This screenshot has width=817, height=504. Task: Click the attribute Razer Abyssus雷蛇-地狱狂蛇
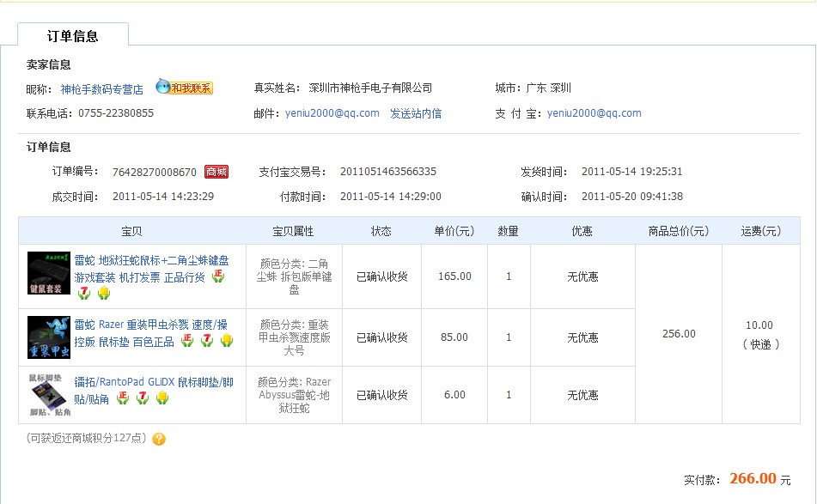(x=294, y=395)
